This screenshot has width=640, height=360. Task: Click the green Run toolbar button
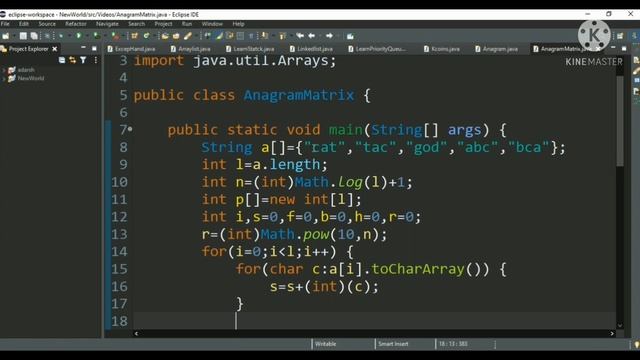(x=79, y=36)
